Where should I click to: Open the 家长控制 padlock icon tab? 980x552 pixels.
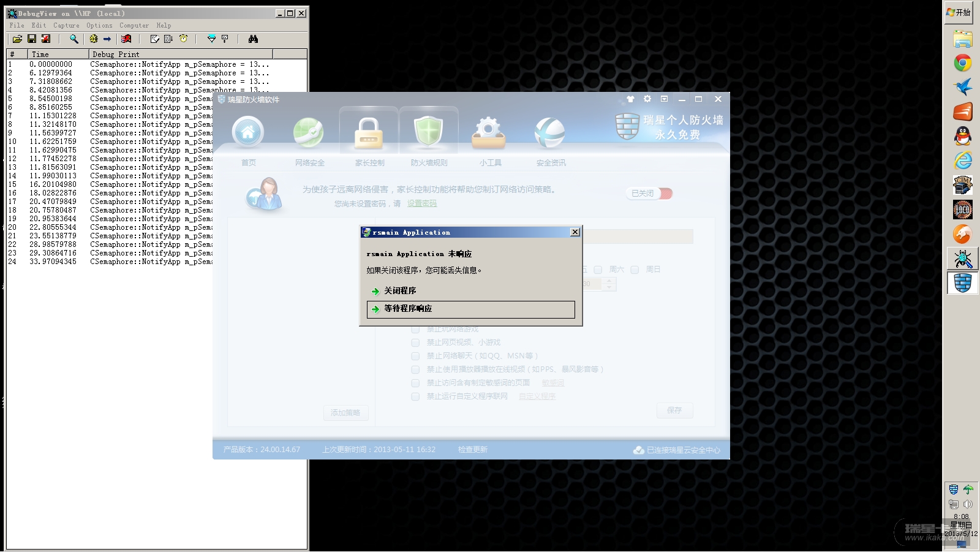[369, 134]
